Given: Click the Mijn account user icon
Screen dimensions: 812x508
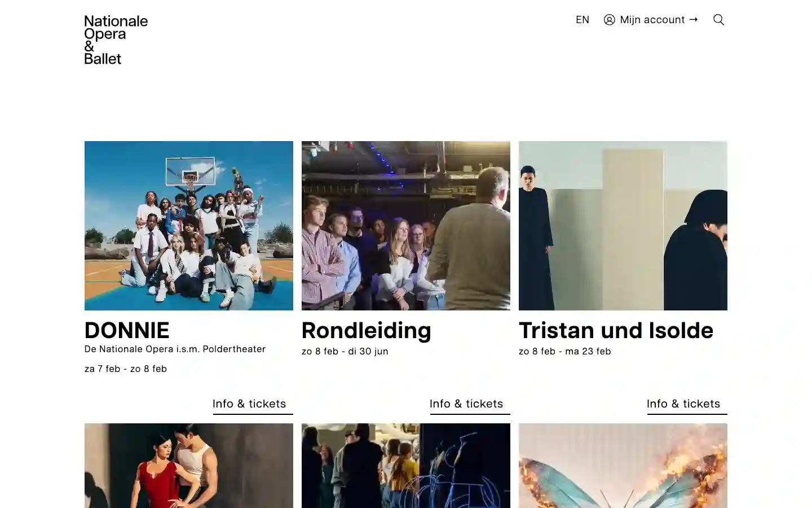Looking at the screenshot, I should (x=609, y=19).
